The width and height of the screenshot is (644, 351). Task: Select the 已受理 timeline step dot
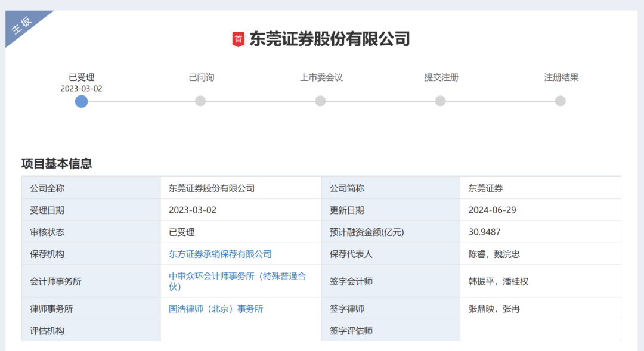[x=81, y=101]
